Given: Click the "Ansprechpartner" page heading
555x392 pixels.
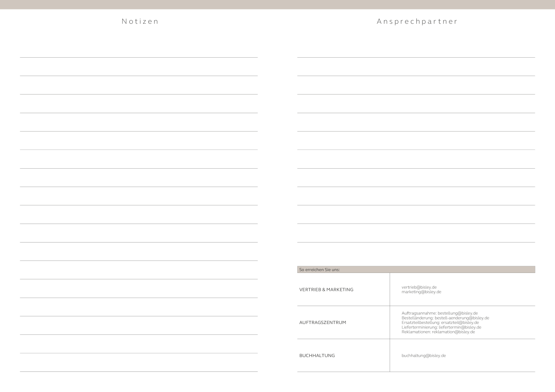Looking at the screenshot, I should pyautogui.click(x=417, y=21).
